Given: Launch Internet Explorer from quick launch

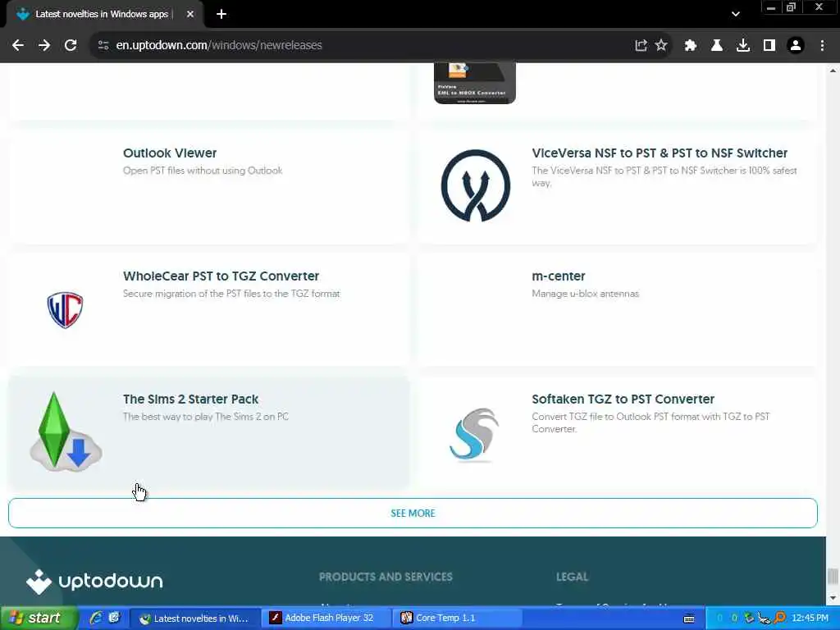Looking at the screenshot, I should point(96,619).
